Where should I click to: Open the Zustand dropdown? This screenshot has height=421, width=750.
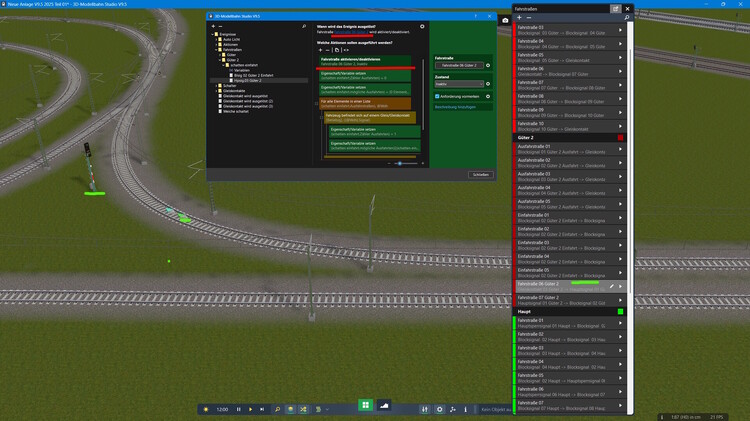pos(459,84)
